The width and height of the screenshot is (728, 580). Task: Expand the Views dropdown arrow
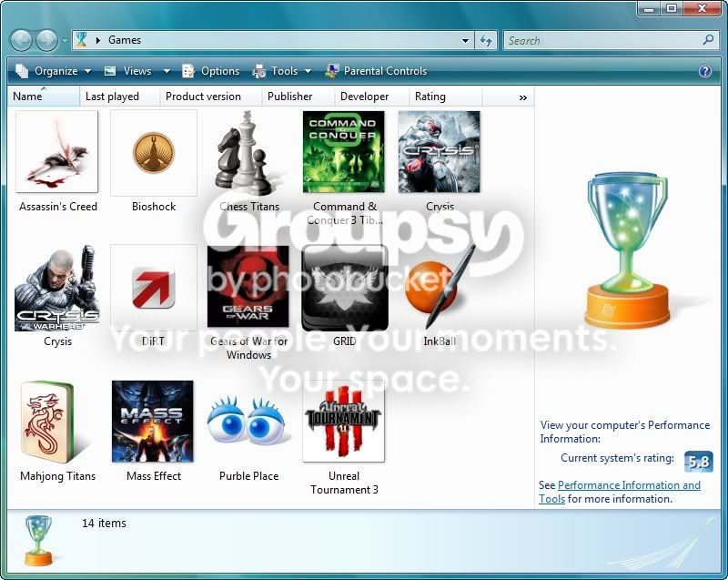[x=167, y=71]
